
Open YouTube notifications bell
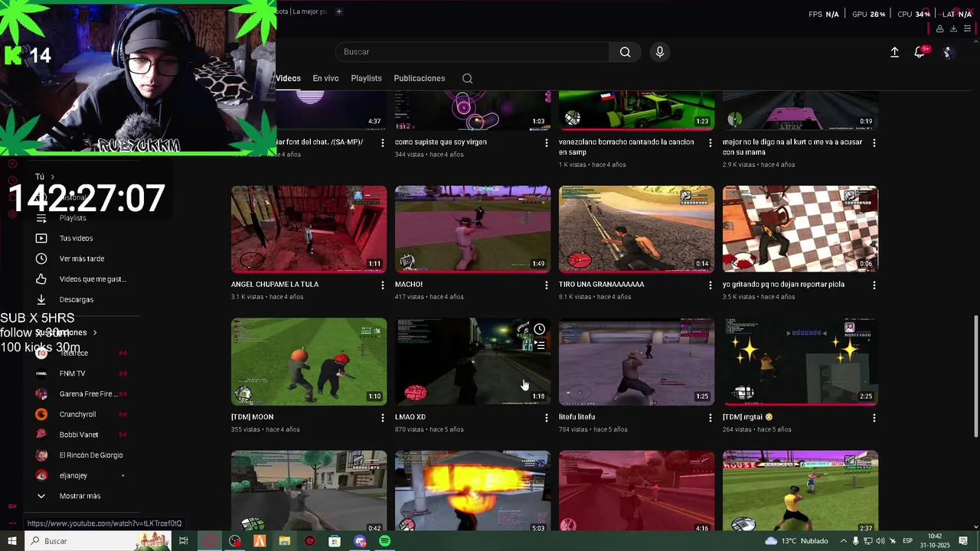point(920,52)
